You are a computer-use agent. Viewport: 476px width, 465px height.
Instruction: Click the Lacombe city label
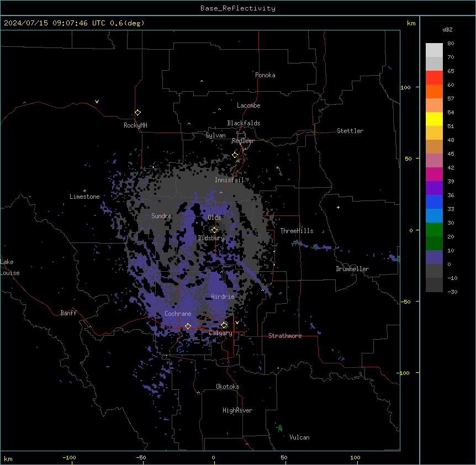coord(248,105)
